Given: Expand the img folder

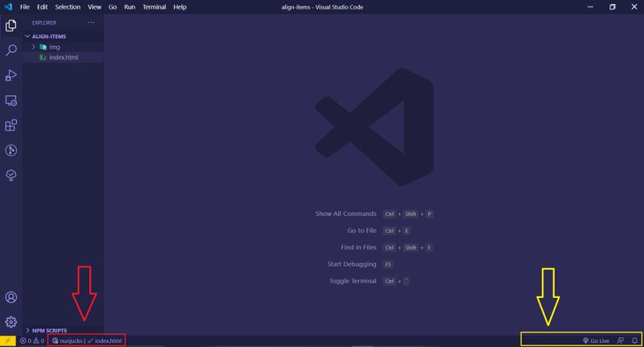Looking at the screenshot, I should (x=34, y=47).
